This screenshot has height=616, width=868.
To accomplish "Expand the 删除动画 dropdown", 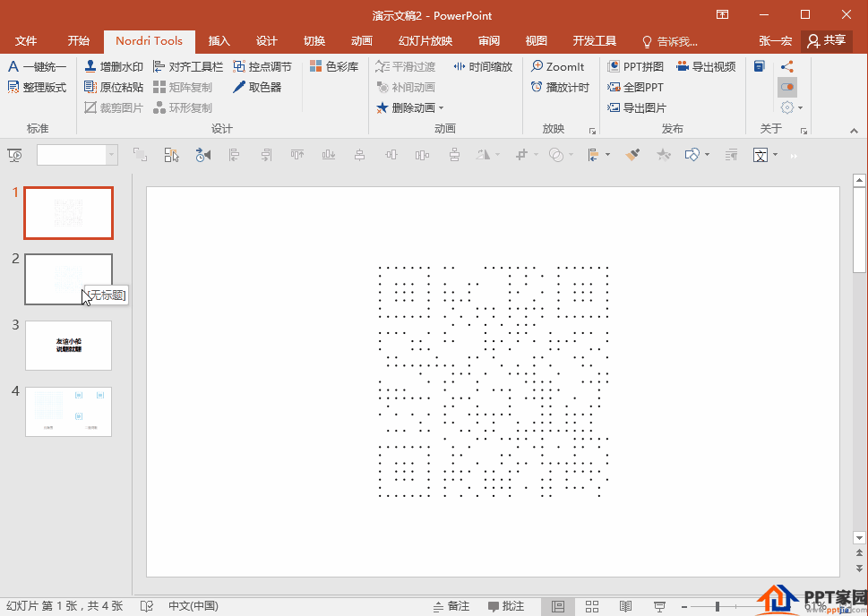I will click(x=441, y=108).
